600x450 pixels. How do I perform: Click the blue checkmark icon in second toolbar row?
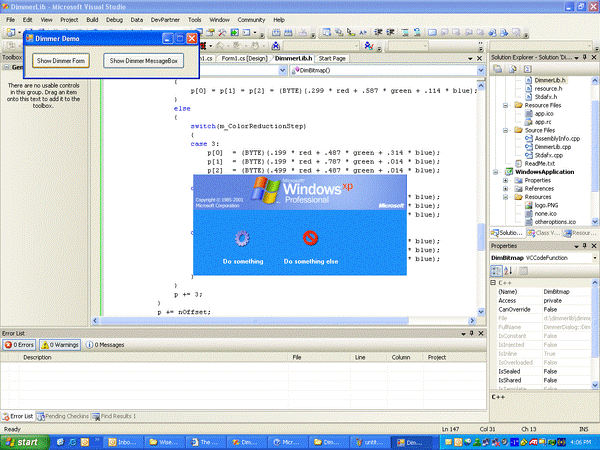point(369,46)
